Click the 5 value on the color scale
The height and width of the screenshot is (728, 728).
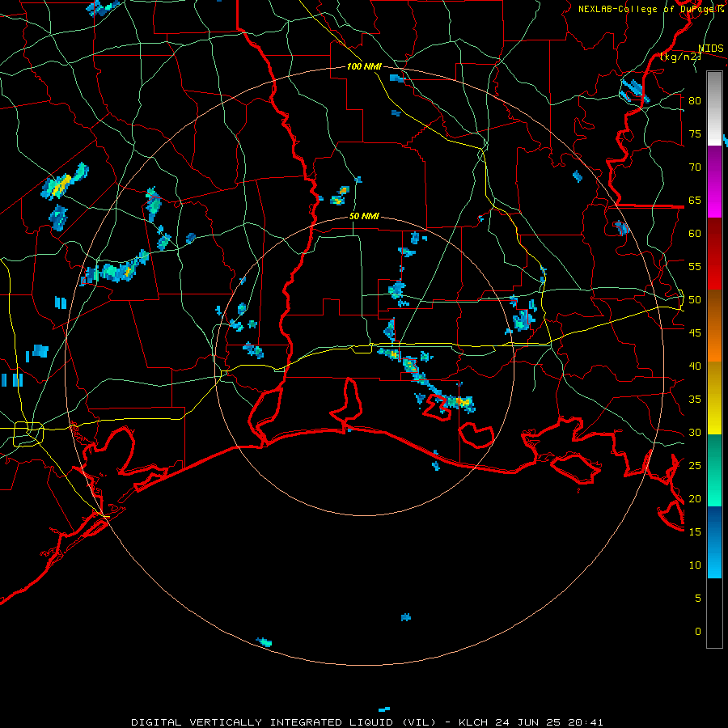697,599
